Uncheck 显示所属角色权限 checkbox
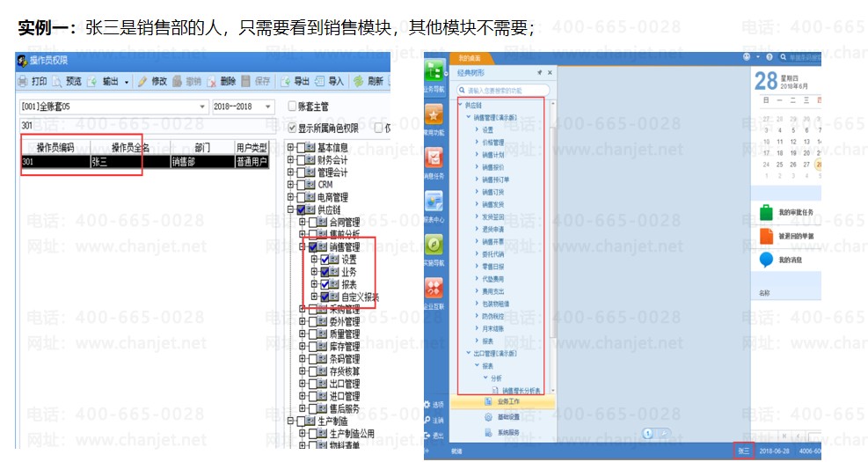 pyautogui.click(x=293, y=128)
